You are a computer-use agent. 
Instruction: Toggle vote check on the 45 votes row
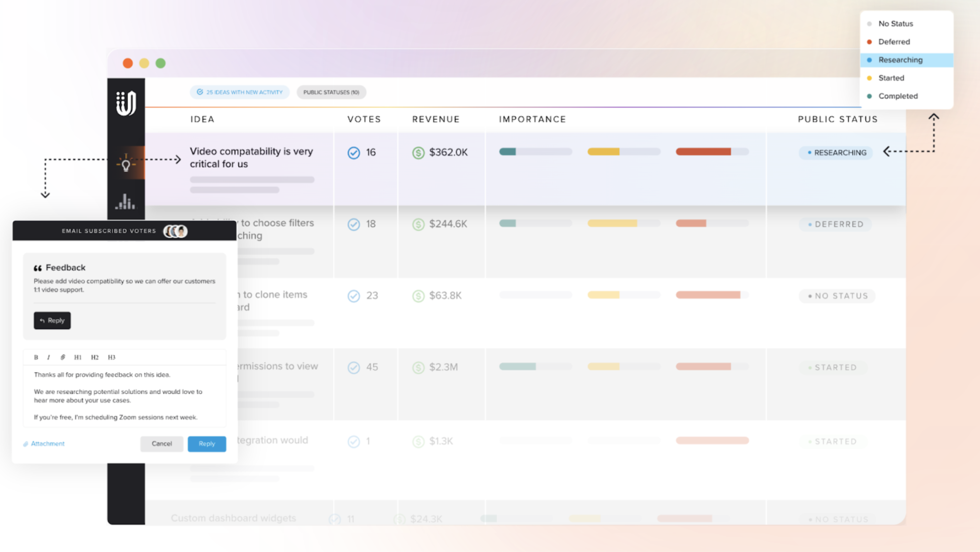tap(354, 368)
